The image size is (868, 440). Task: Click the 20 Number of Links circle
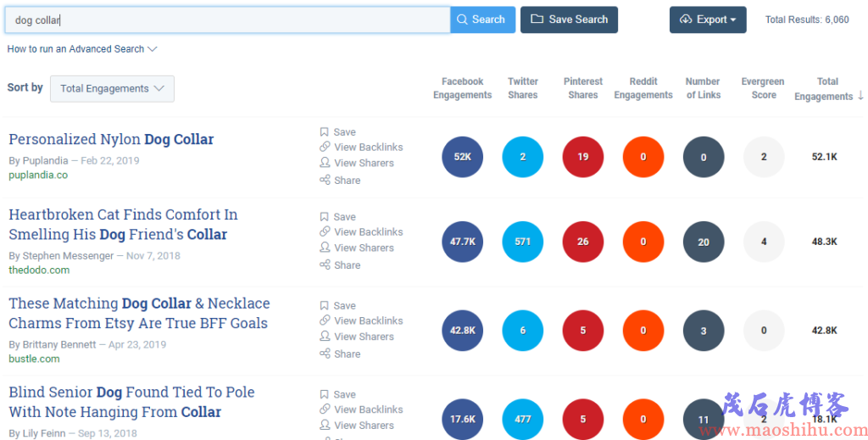click(x=704, y=242)
